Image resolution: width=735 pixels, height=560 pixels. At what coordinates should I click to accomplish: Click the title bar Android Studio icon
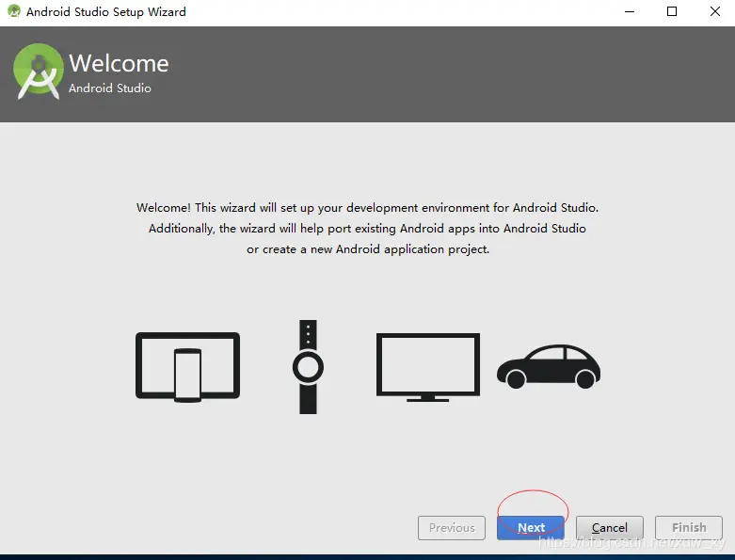pos(14,11)
